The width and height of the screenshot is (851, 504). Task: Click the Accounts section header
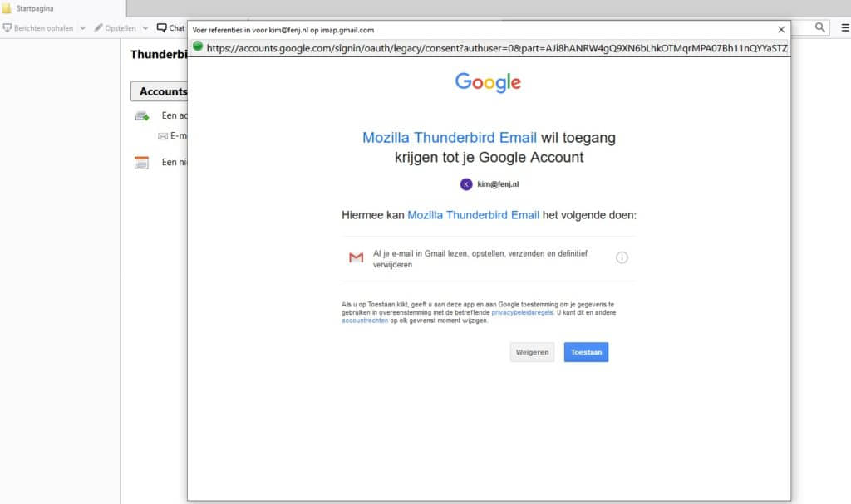click(x=159, y=91)
